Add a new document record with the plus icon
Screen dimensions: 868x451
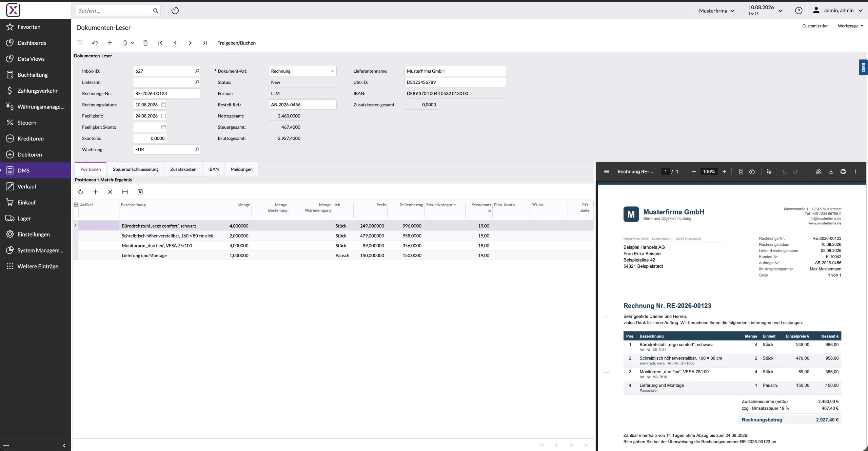[110, 43]
